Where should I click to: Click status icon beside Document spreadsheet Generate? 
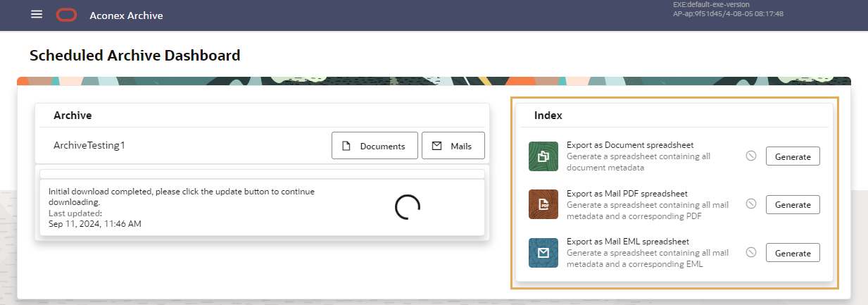[x=751, y=156]
